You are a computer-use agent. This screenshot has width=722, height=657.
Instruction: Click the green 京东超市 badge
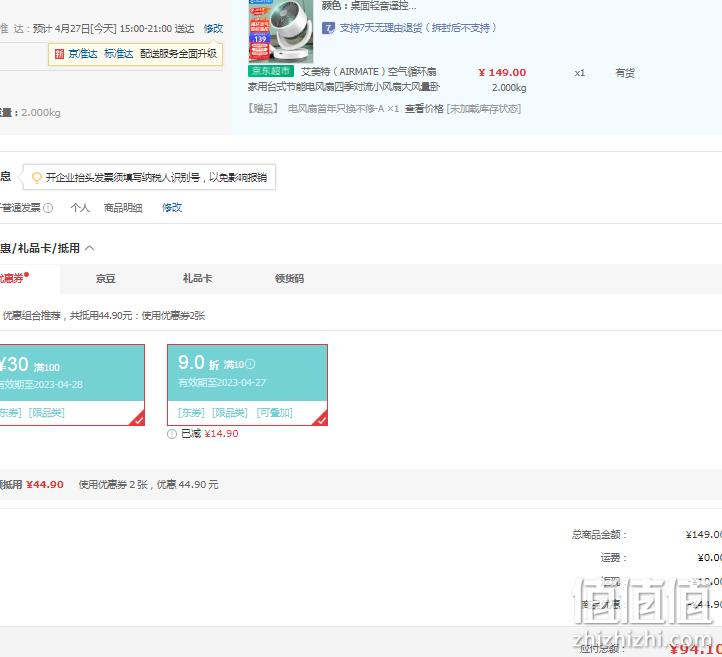click(x=271, y=71)
